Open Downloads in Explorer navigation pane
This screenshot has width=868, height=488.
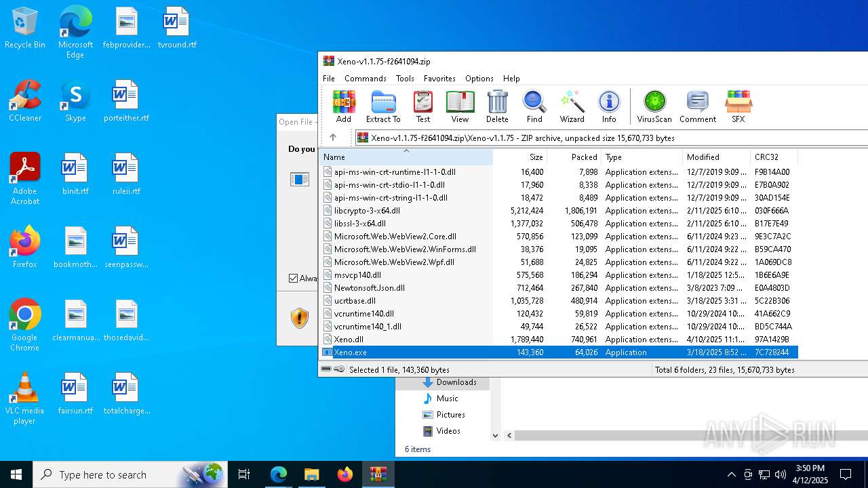tap(449, 382)
